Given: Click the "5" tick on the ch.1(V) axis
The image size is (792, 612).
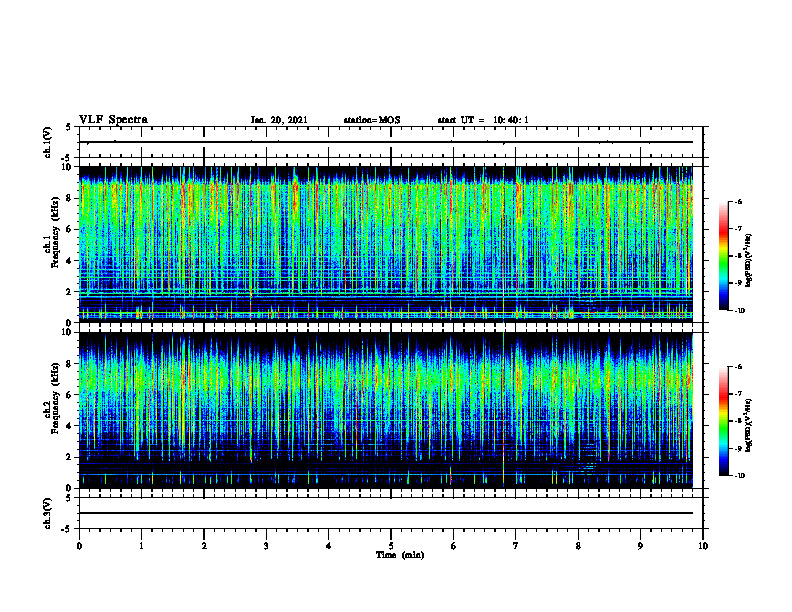Looking at the screenshot, I should (70, 127).
